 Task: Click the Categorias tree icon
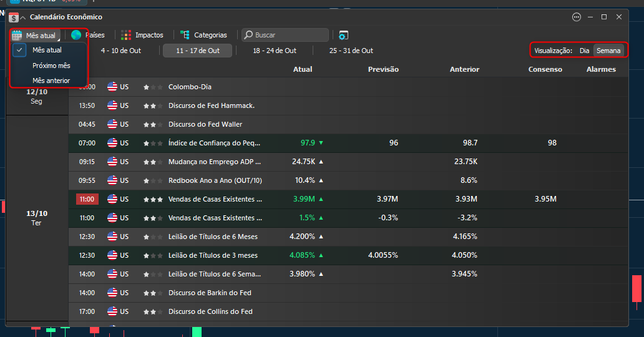point(185,36)
